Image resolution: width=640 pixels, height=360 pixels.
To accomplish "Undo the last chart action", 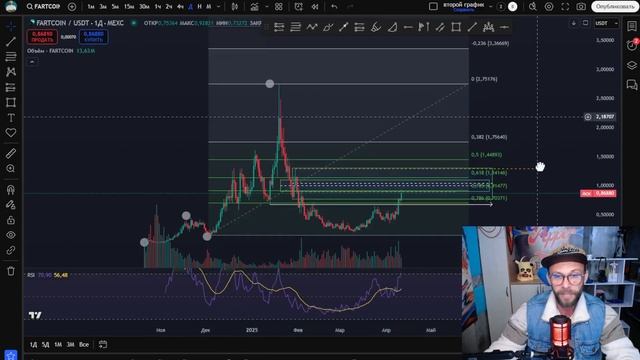I will pos(334,7).
